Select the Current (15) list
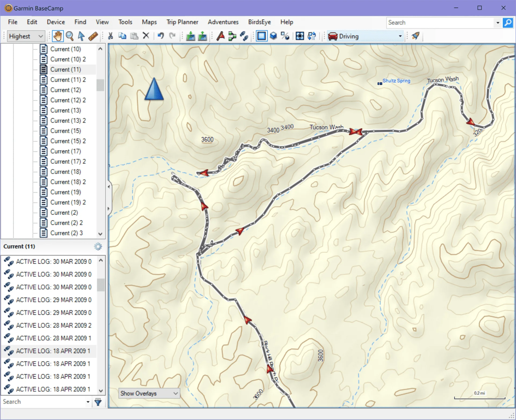Viewport: 516px width, 420px height. pos(66,131)
